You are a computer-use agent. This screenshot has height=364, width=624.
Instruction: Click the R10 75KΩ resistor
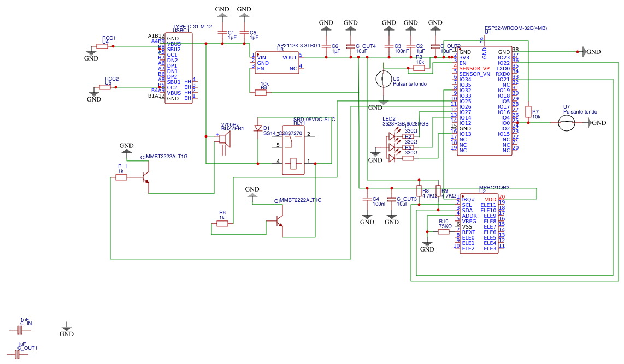(444, 232)
